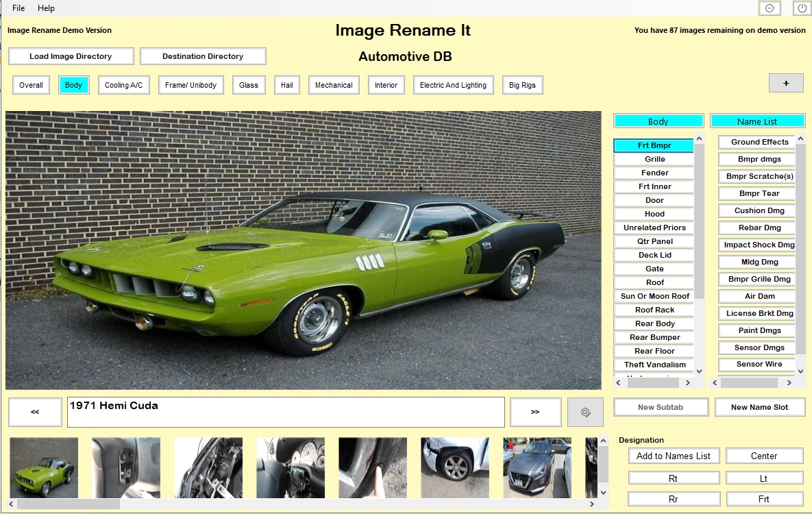Viewport: 812px width, 514px height.
Task: Click the circled minus icon at top right
Action: [770, 8]
